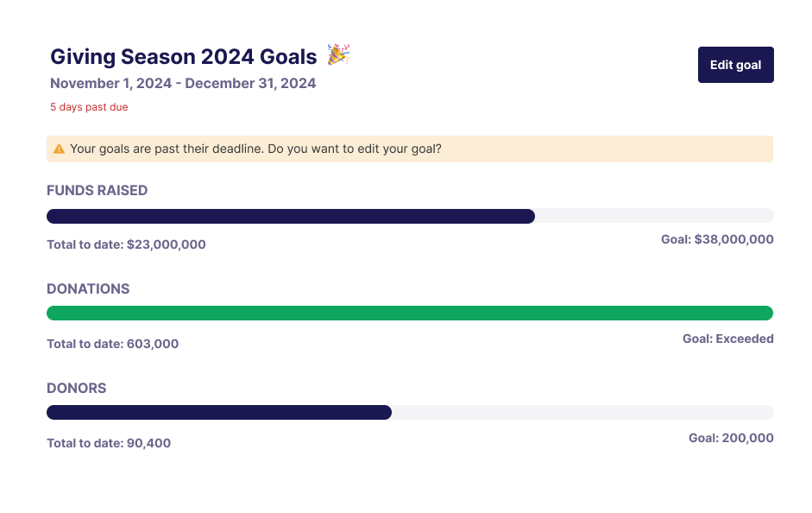Click the FUNDS RAISED heading
812x513 pixels.
coord(97,190)
